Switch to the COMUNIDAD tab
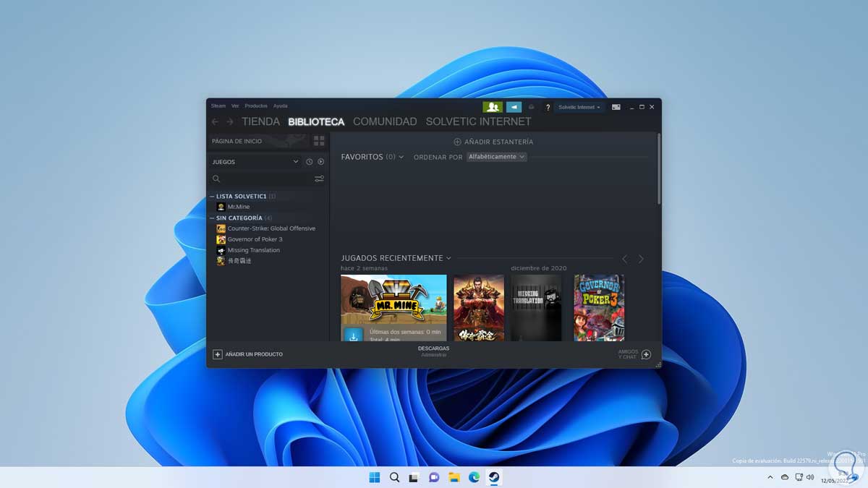Viewport: 868px width, 488px height. (x=385, y=121)
